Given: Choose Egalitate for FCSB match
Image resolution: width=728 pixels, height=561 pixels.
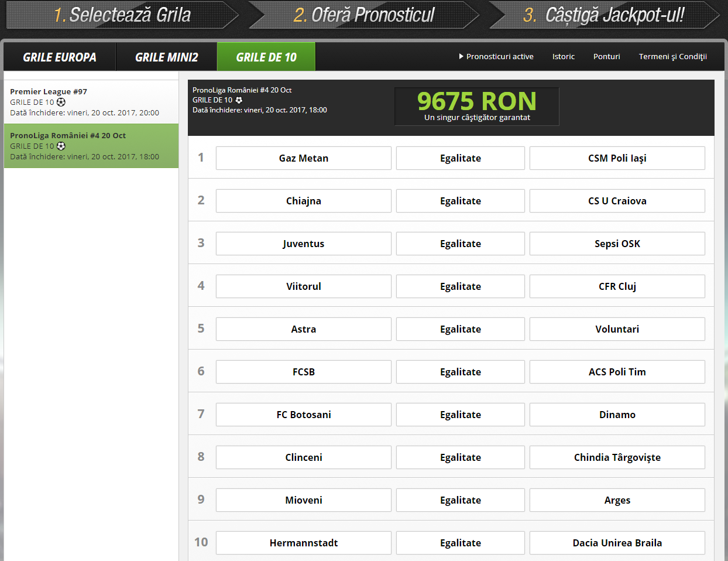Looking at the screenshot, I should click(461, 372).
